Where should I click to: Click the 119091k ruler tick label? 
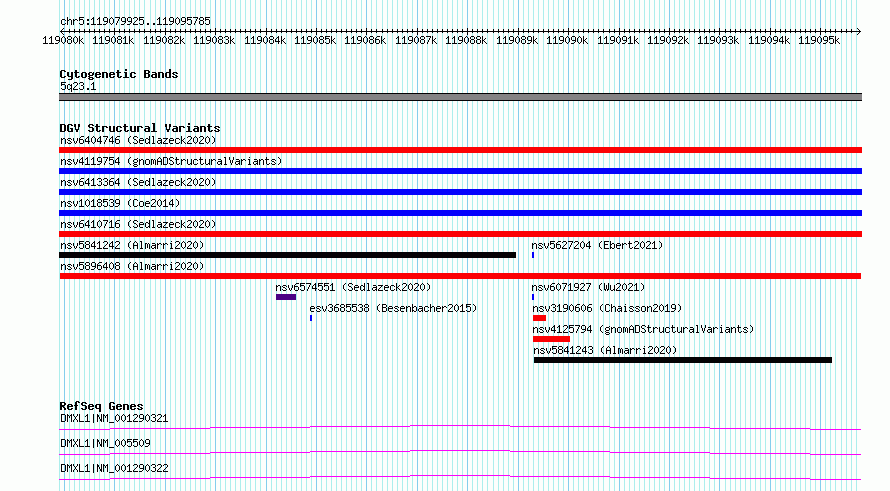tap(618, 40)
